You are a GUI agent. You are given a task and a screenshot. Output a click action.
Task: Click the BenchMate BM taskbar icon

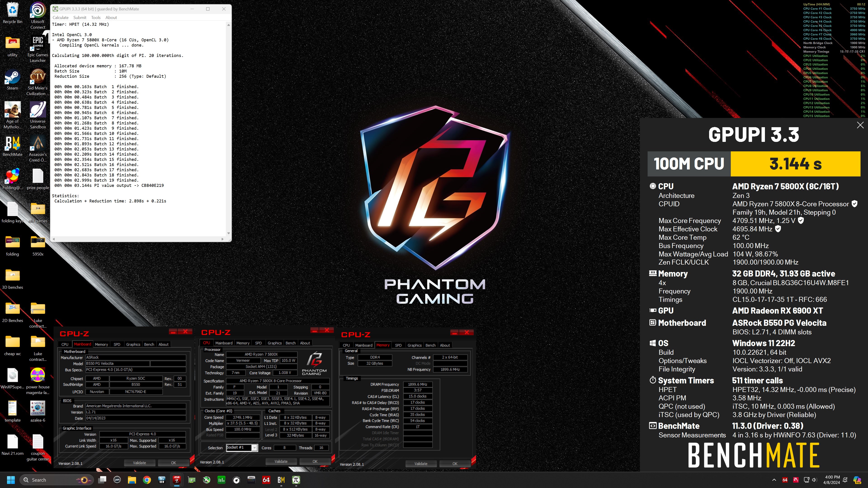coord(281,480)
